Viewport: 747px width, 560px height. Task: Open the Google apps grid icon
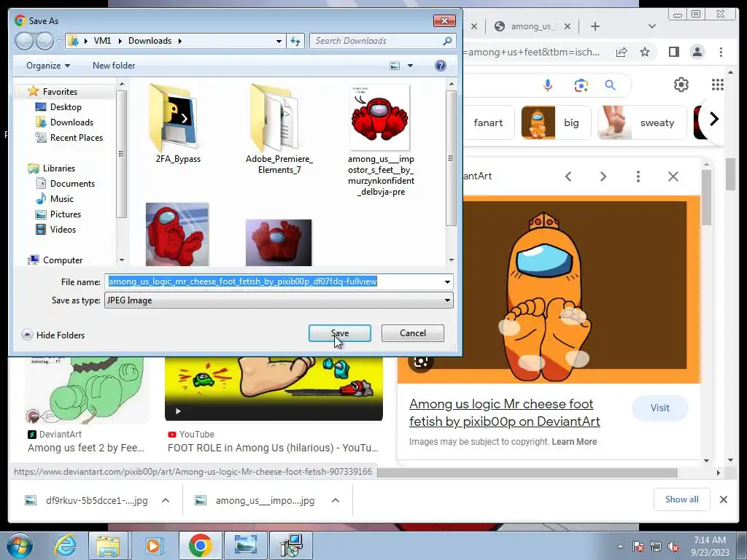718,85
